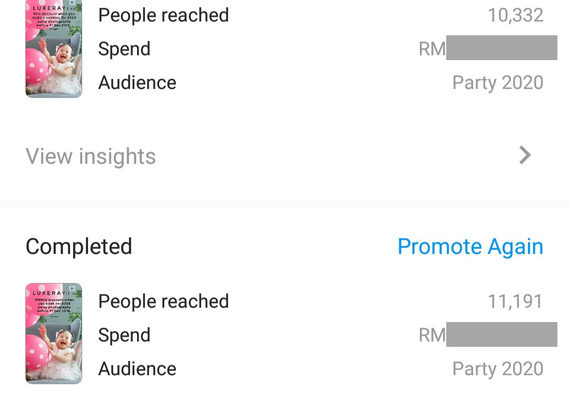Open View insights chevron arrow
This screenshot has height=399, width=569.
525,155
